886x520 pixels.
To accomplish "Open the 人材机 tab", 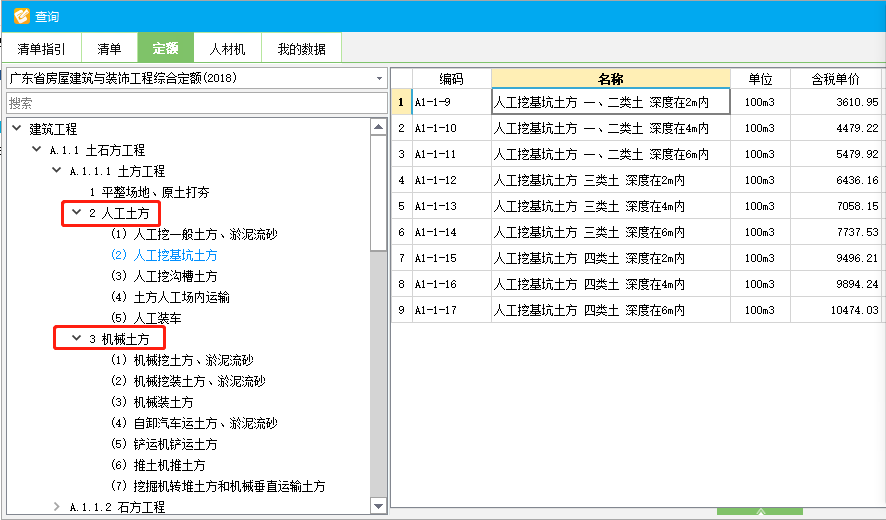I will click(x=227, y=49).
